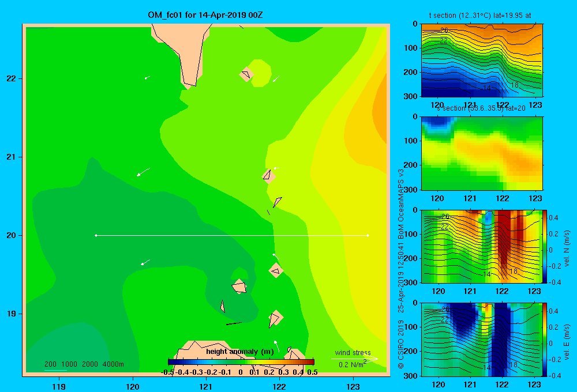Click longitude label 121 on main map axis
Image resolution: width=577 pixels, height=392 pixels.
pos(206,386)
